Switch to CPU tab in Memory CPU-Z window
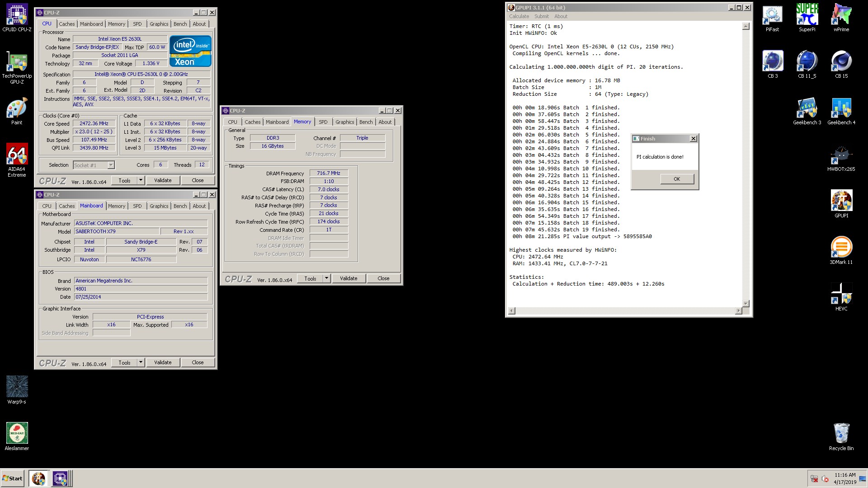 (232, 122)
